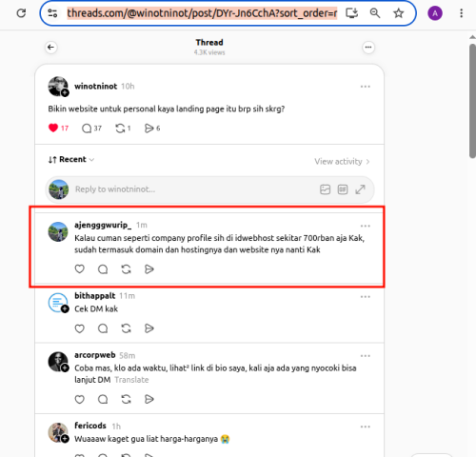Unlike winotninot's post via red heart
This screenshot has height=457, width=476.
53,128
